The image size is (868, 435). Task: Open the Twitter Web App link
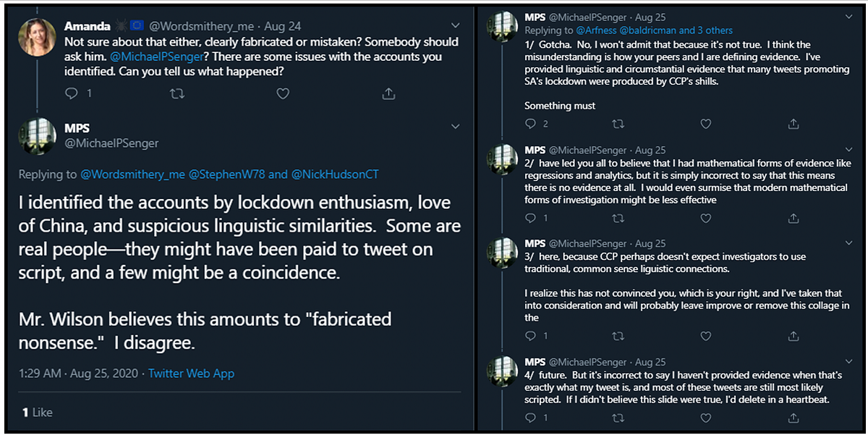tap(191, 373)
